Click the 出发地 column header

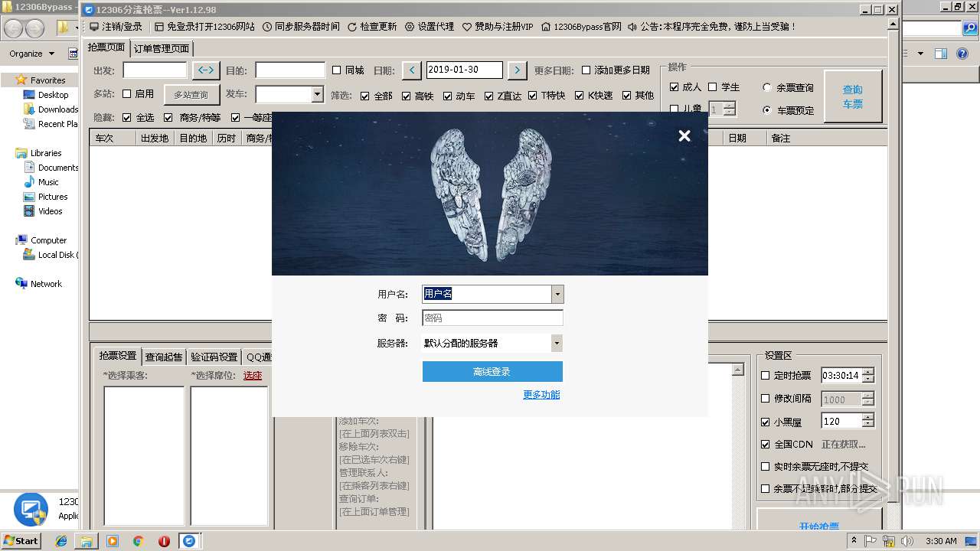click(155, 138)
